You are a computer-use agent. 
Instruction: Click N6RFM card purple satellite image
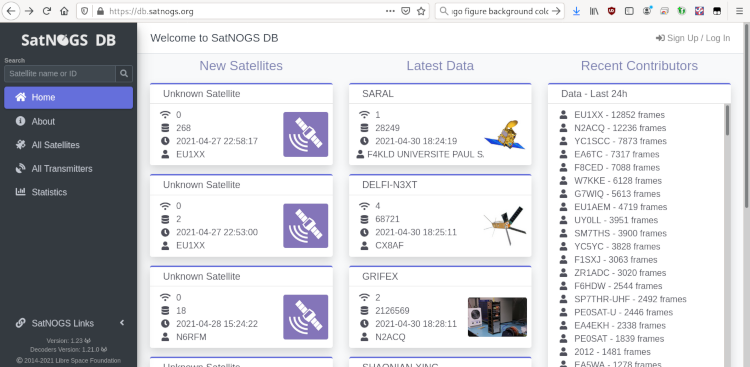[x=306, y=317]
